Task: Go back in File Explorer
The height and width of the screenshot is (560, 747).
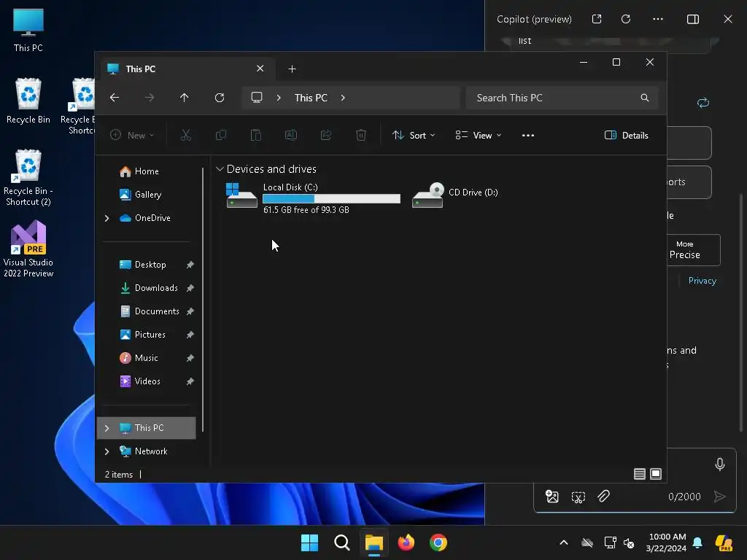Action: click(115, 98)
